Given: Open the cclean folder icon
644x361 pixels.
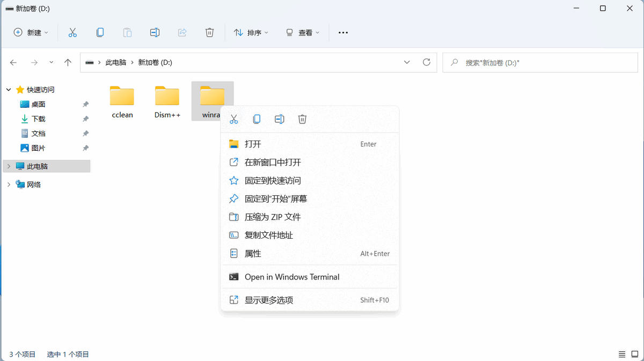Looking at the screenshot, I should pos(122,96).
